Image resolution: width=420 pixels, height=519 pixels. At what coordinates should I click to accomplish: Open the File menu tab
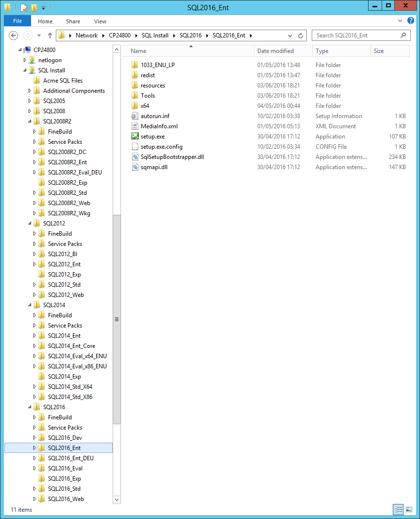[17, 21]
